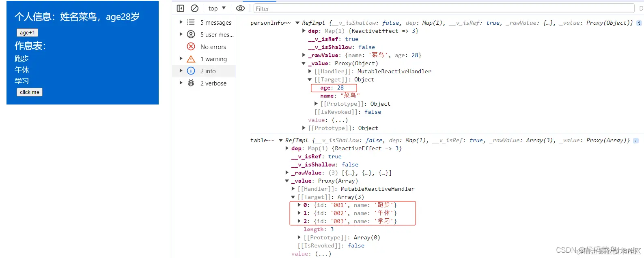Expand personInfo dep Map(1) entry
644x258 pixels.
(304, 31)
